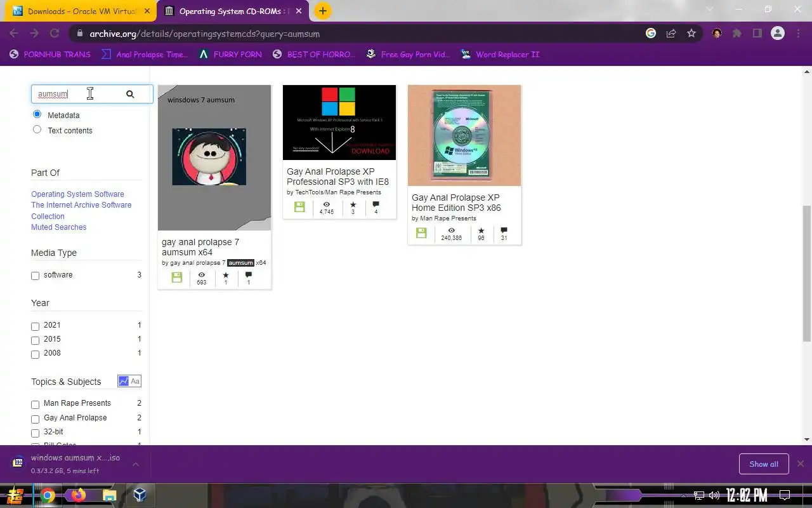The image size is (812, 508).
Task: Open the Windows XP CD-ROM disc thumbnail
Action: click(x=464, y=135)
